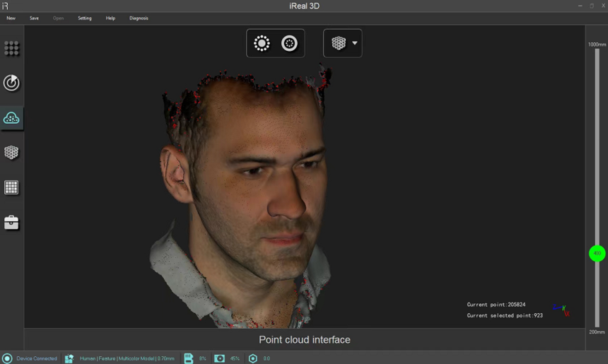This screenshot has width=608, height=364.
Task: Click the Human Feature Multicolor Model text
Action: pos(127,358)
